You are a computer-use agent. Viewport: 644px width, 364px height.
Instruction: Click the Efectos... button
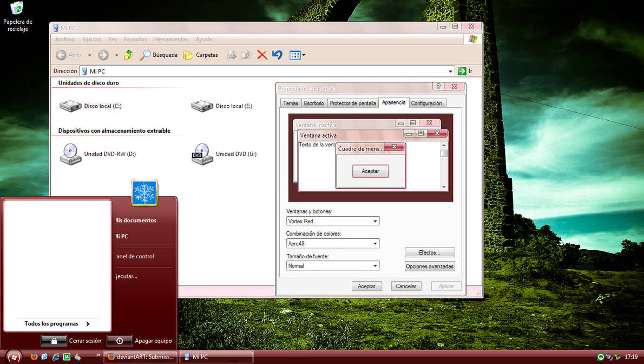(x=430, y=252)
